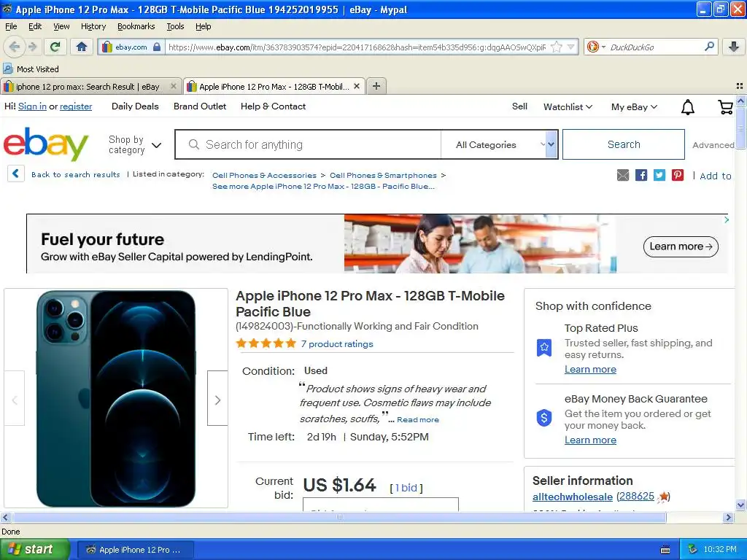747x560 pixels.
Task: Open the Most Visited bookmarks folder
Action: point(31,69)
